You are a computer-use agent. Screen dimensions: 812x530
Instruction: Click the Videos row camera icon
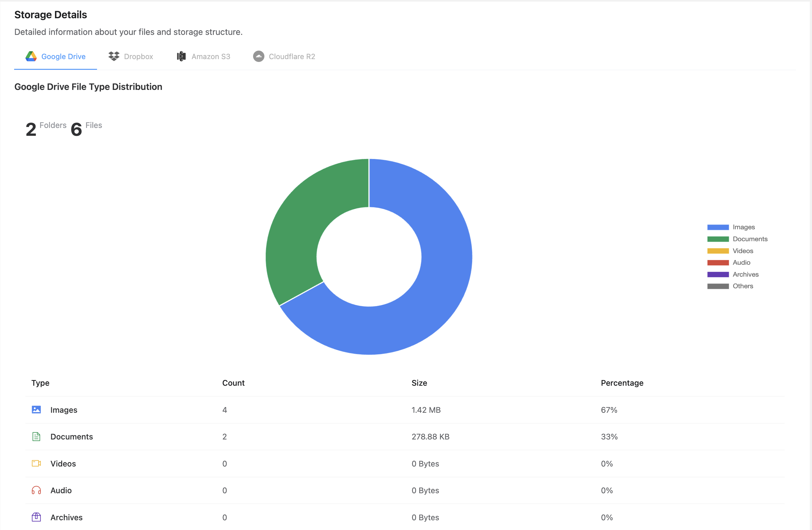[36, 463]
